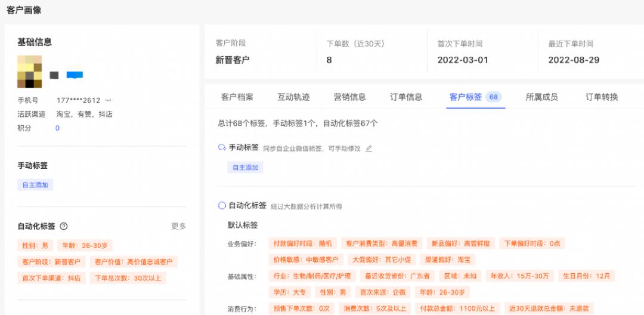Screen dimensions: 644x315
Task: Open the 订单转换 tab
Action: [x=602, y=97]
